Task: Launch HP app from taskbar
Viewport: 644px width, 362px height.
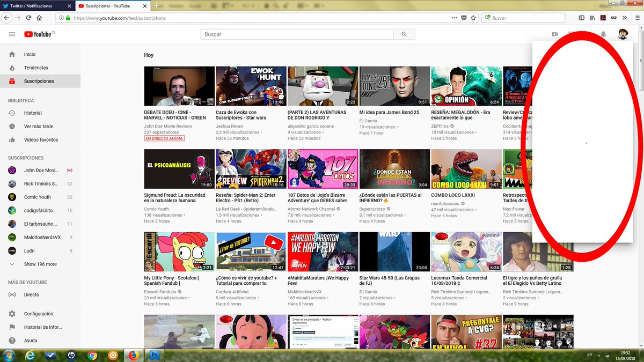Action: [71, 355]
